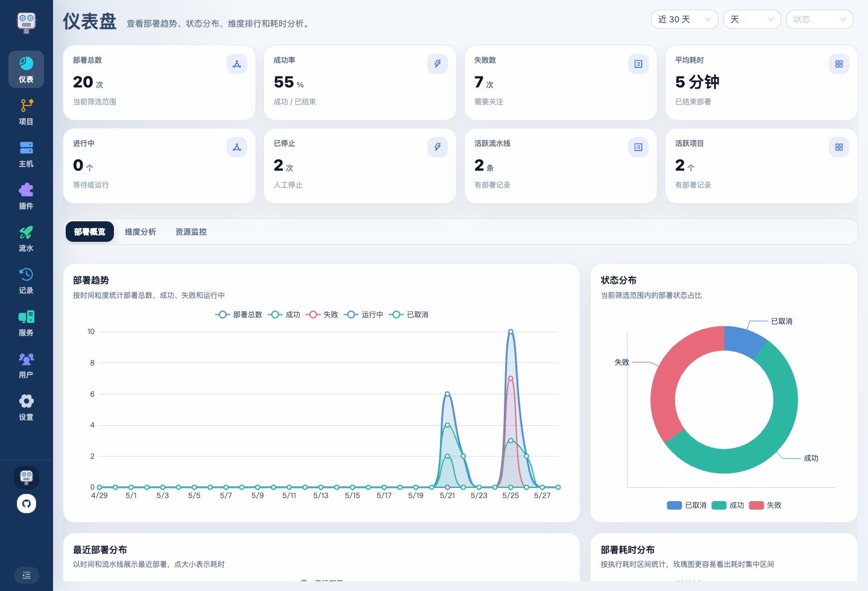The image size is (868, 591).
Task: Open the 项目 sidebar section
Action: tap(26, 112)
